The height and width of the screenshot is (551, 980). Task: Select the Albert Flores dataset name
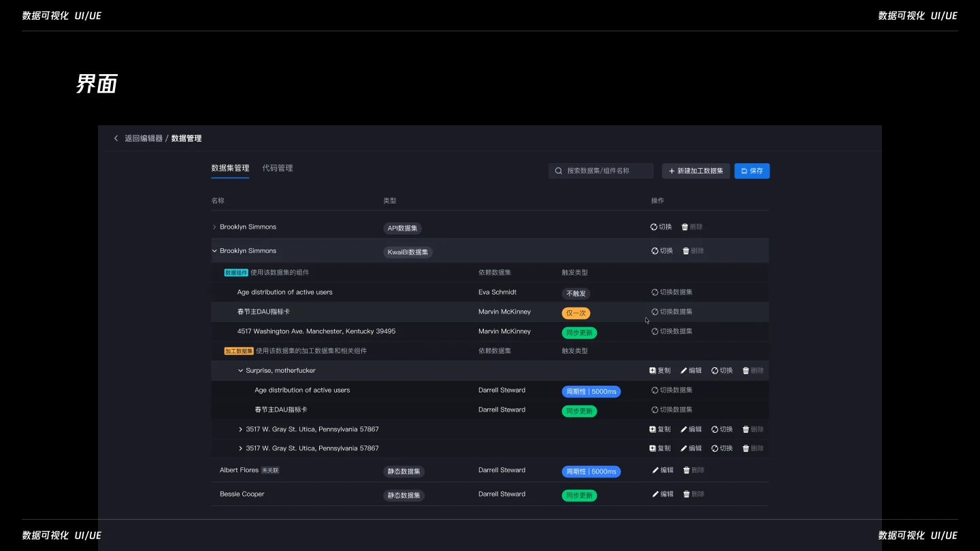coord(240,471)
